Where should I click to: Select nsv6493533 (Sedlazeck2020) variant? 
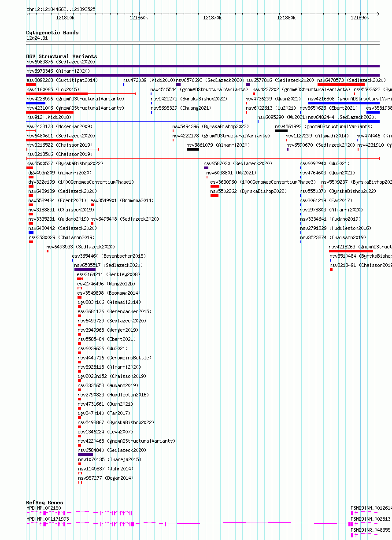(x=81, y=247)
